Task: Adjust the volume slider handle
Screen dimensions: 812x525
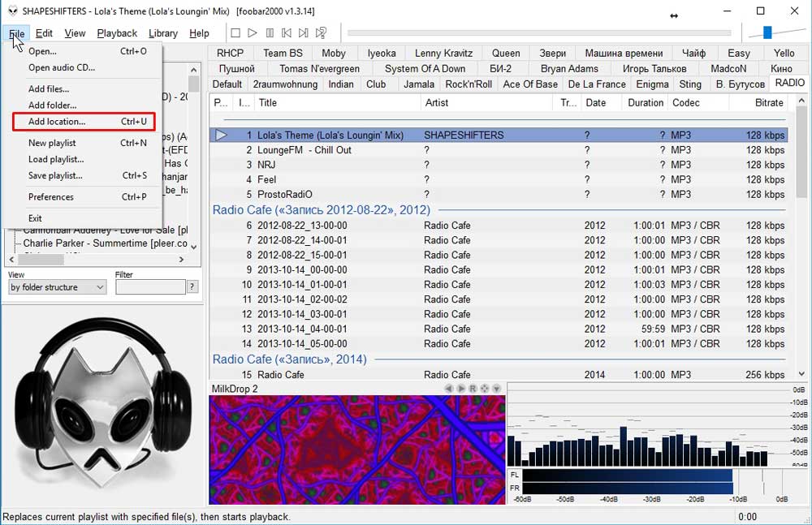Action: coord(767,32)
